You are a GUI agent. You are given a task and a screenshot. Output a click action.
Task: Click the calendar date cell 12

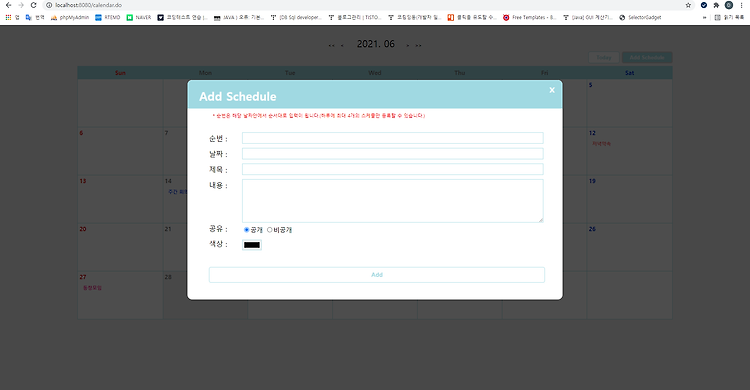(x=629, y=151)
